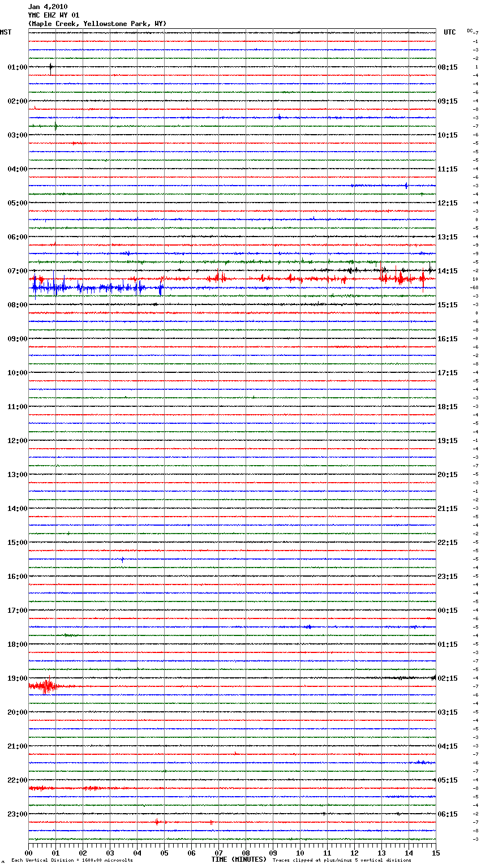The image size is (481, 868).
Task: Click the UTC column header
Action: point(449,32)
